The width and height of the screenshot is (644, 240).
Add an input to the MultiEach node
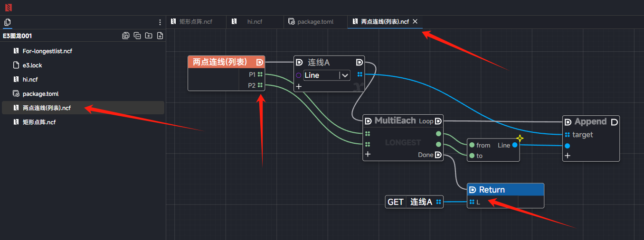[x=368, y=154]
